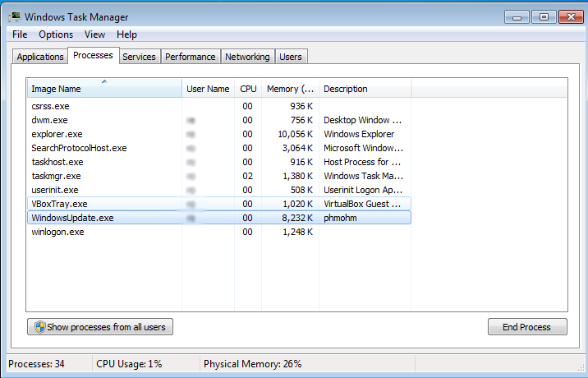Screen dimensions: 588x378
Task: Select the VBoxTray.exe process
Action: [219, 204]
